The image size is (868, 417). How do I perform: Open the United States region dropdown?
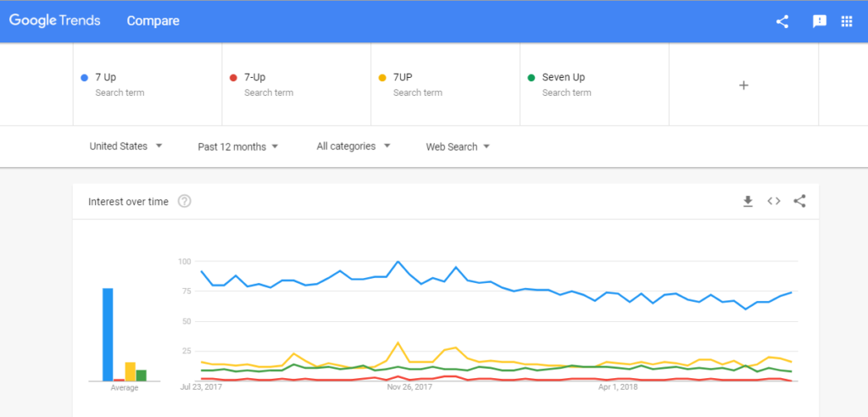125,147
